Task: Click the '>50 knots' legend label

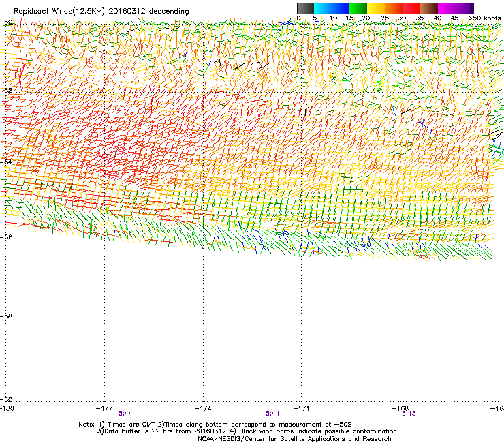Action: 484,18
